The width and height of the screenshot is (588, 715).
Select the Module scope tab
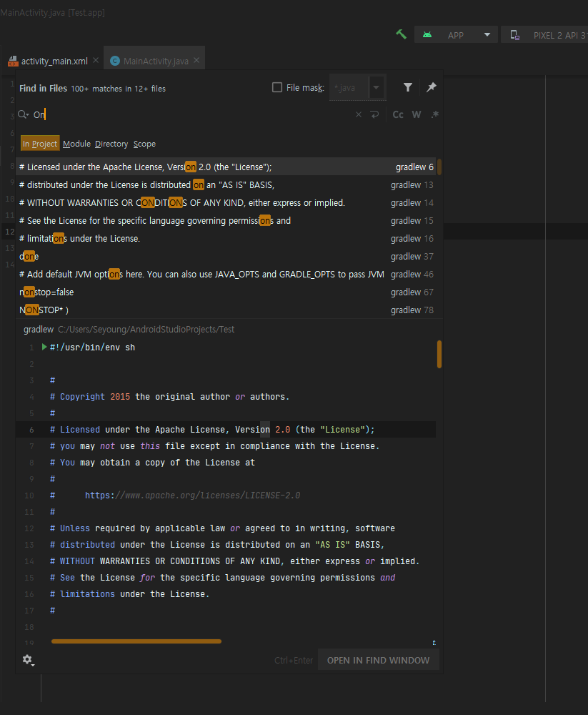tap(76, 144)
